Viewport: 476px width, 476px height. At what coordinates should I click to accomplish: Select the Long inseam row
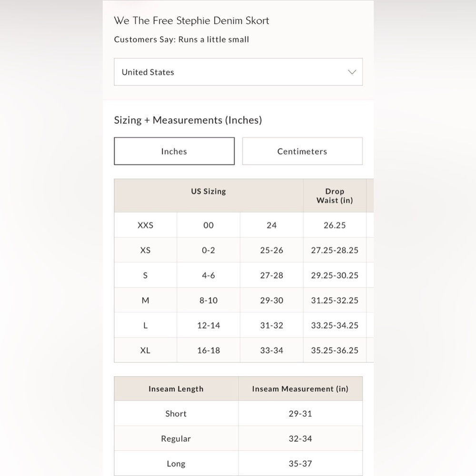pyautogui.click(x=238, y=463)
